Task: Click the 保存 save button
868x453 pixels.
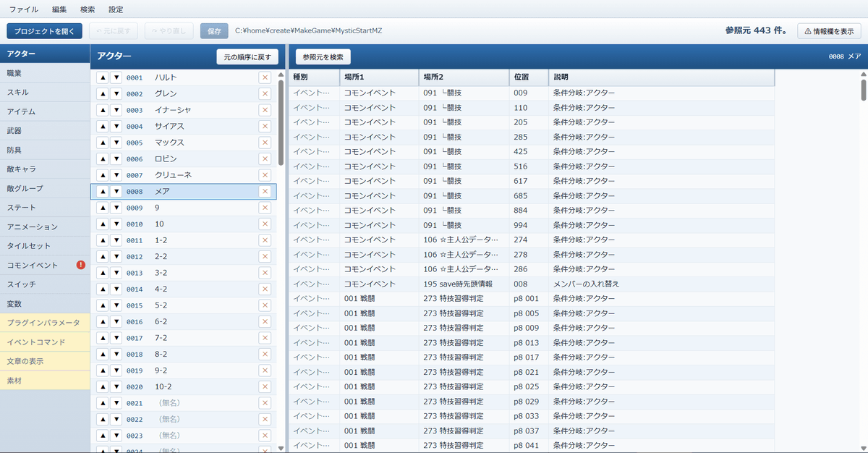Action: (214, 31)
